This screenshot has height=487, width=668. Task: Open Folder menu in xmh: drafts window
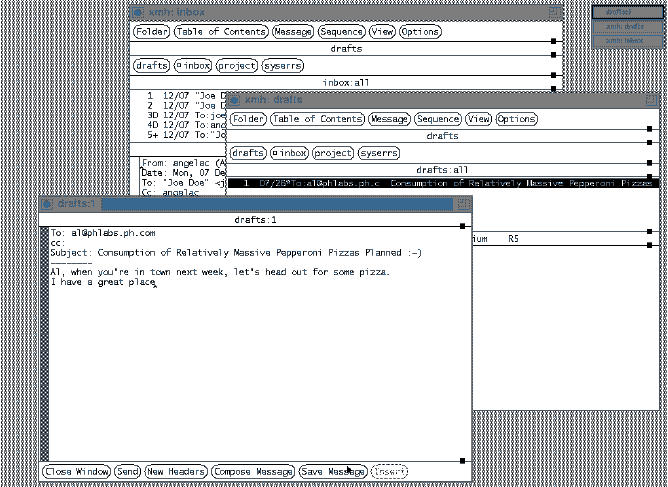pyautogui.click(x=248, y=119)
